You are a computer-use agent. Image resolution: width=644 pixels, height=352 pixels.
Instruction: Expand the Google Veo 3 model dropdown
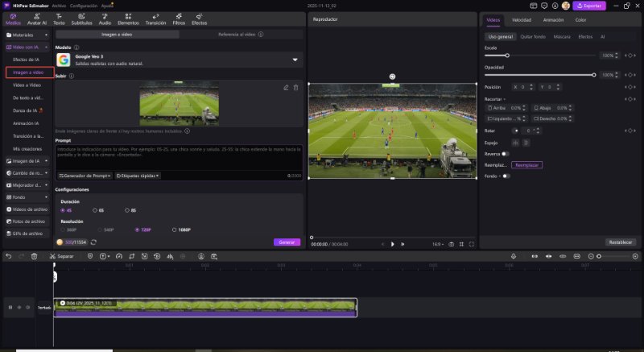click(x=295, y=60)
